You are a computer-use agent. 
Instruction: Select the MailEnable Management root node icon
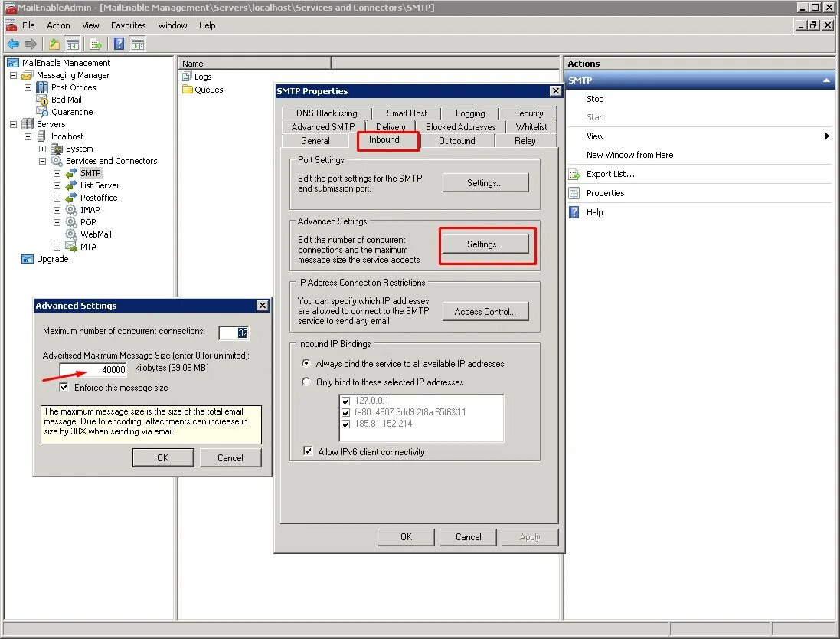click(13, 63)
